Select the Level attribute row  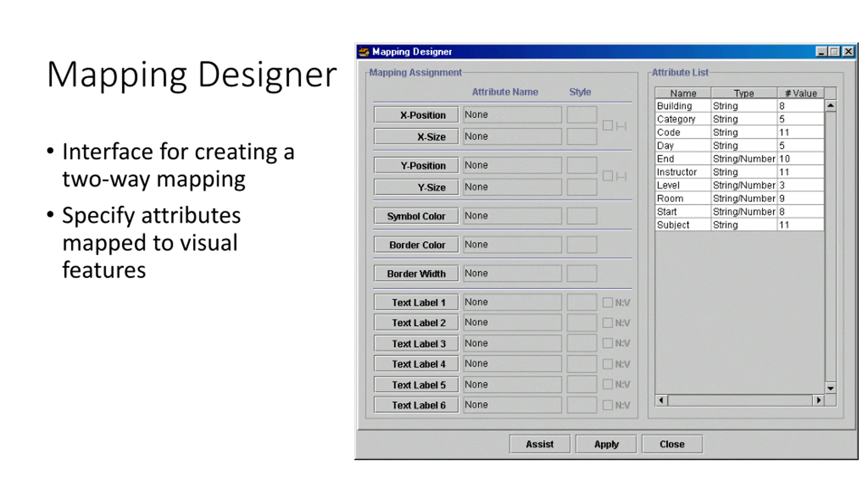[739, 185]
